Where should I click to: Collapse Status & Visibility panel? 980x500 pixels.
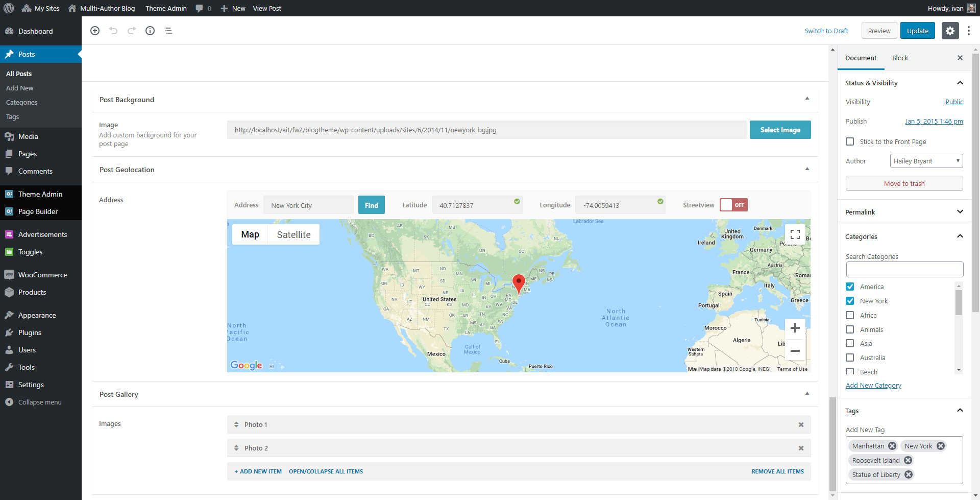(x=960, y=83)
